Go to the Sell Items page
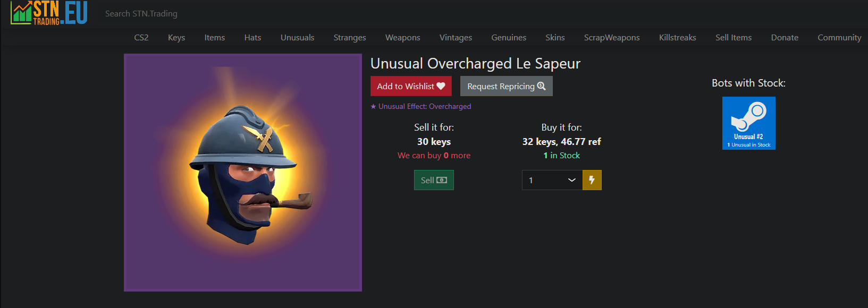This screenshot has height=308, width=868. (734, 38)
